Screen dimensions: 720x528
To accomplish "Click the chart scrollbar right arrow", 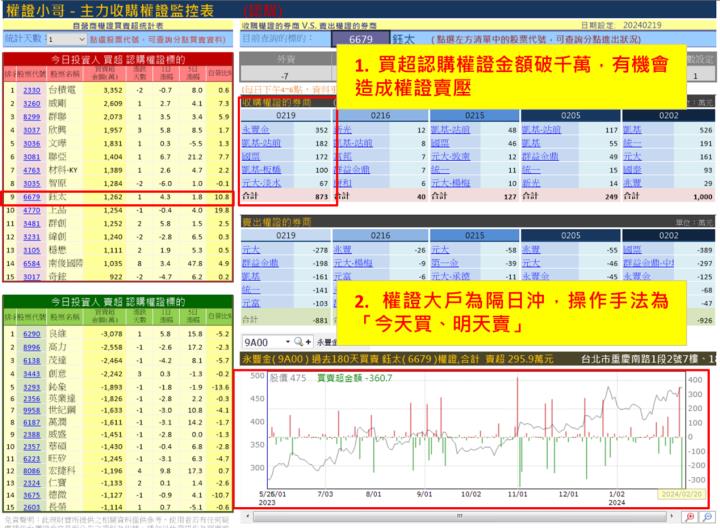I will click(x=672, y=516).
